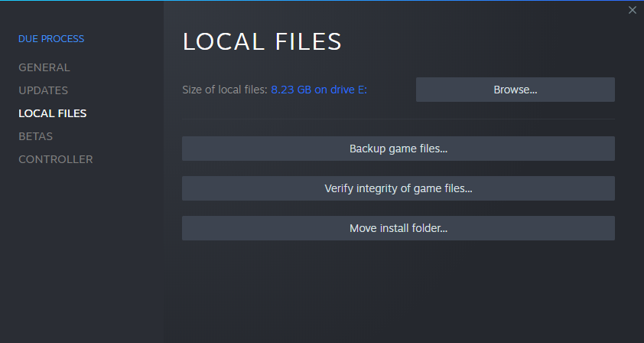Image resolution: width=644 pixels, height=343 pixels.
Task: Open the General settings tab
Action: click(x=44, y=67)
